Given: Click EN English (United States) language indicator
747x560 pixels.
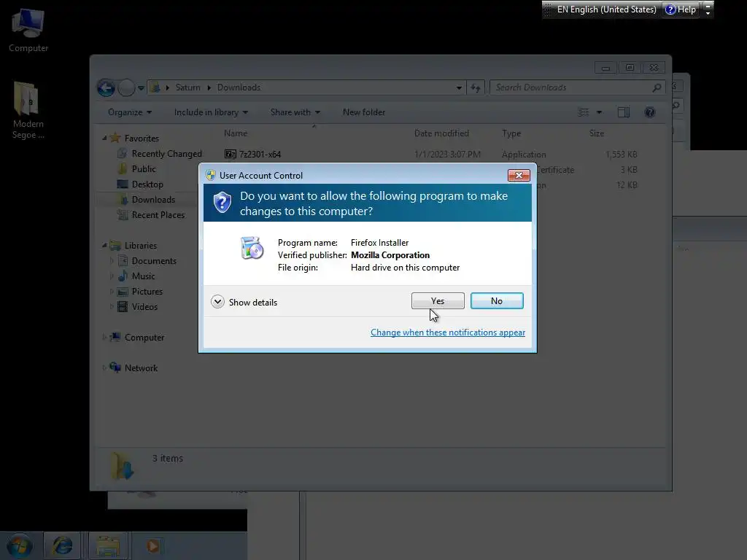Looking at the screenshot, I should coord(606,9).
